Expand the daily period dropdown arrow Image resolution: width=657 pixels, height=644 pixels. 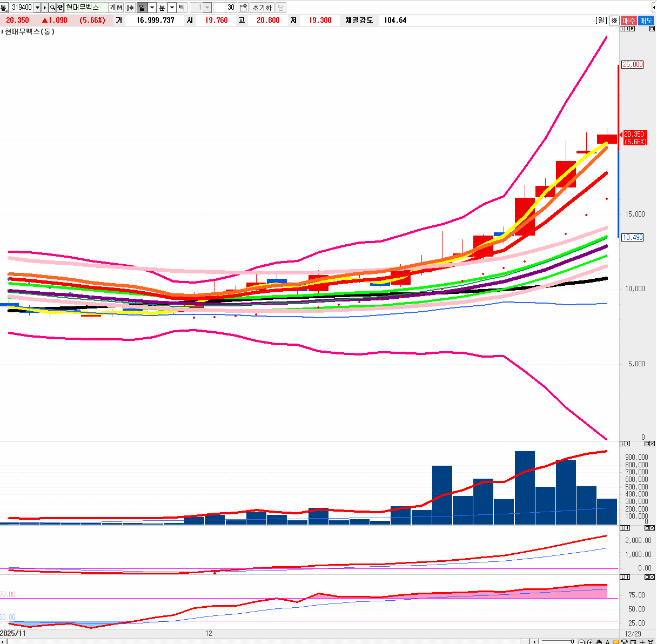click(152, 8)
